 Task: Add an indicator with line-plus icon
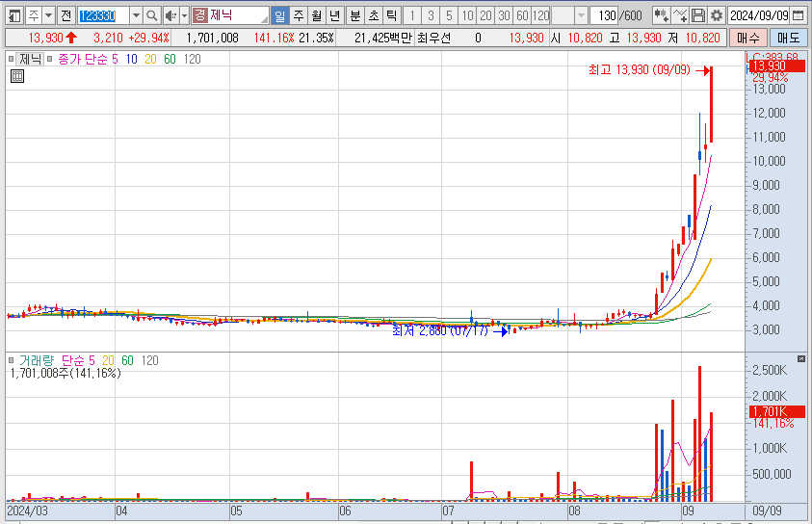680,15
